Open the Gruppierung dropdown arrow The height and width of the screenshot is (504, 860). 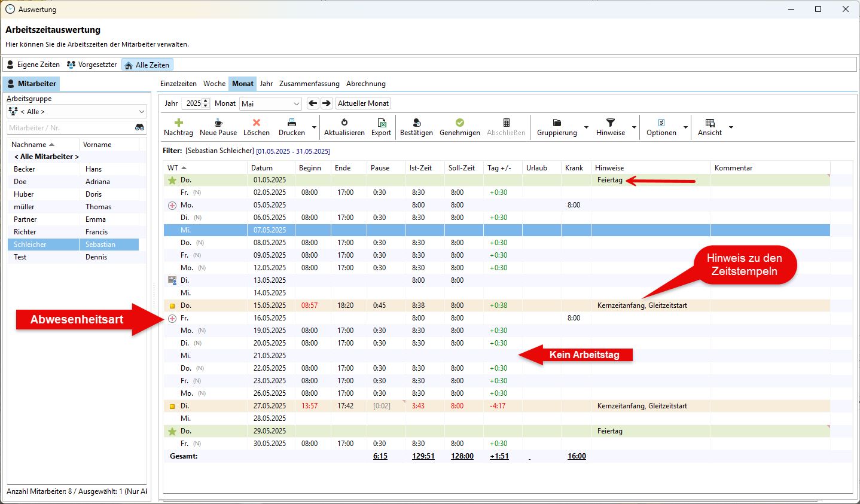(x=586, y=127)
